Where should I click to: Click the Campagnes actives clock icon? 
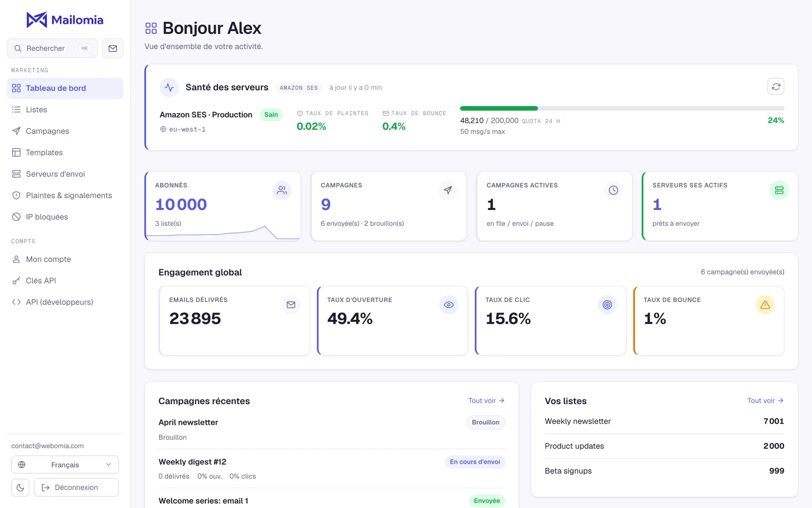pos(614,190)
